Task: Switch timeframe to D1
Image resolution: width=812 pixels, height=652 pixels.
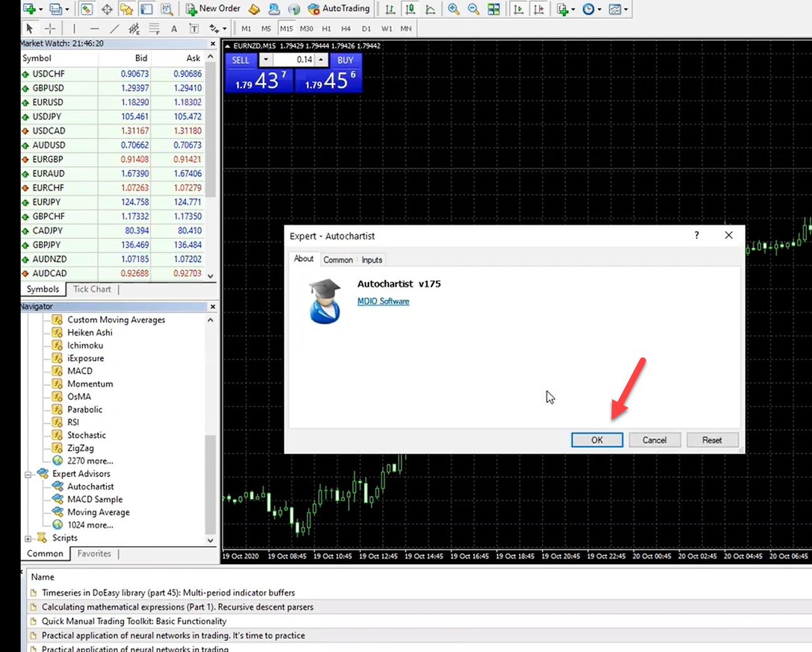Action: point(367,28)
